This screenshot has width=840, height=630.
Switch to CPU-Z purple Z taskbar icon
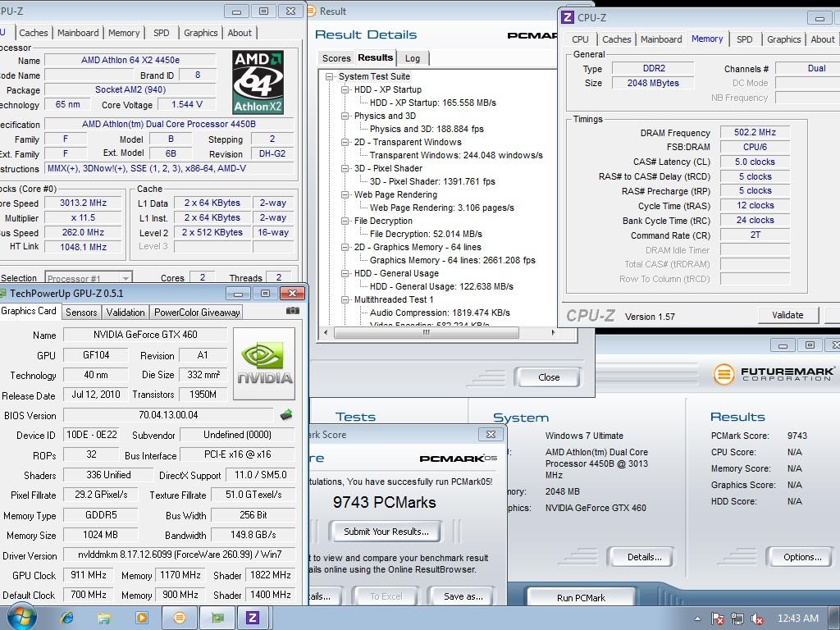[253, 619]
